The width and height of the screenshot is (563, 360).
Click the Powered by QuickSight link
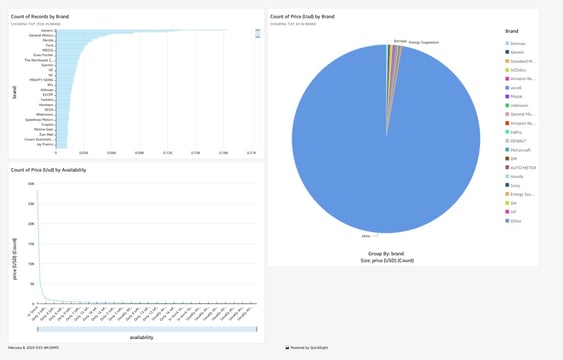tap(309, 347)
